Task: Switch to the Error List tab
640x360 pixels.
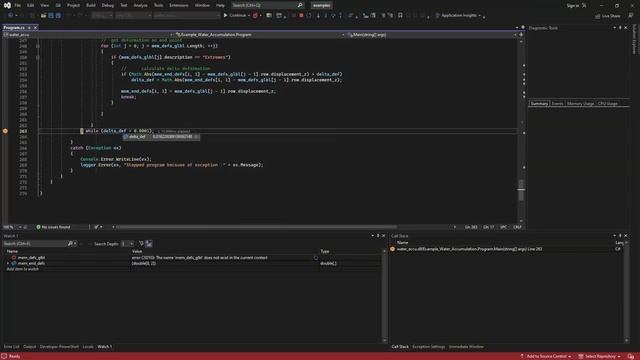Action: 11,347
